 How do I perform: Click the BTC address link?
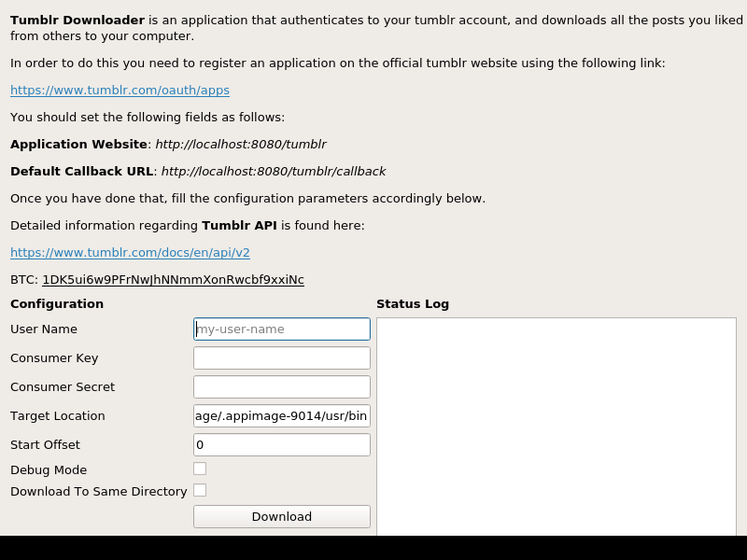click(173, 279)
